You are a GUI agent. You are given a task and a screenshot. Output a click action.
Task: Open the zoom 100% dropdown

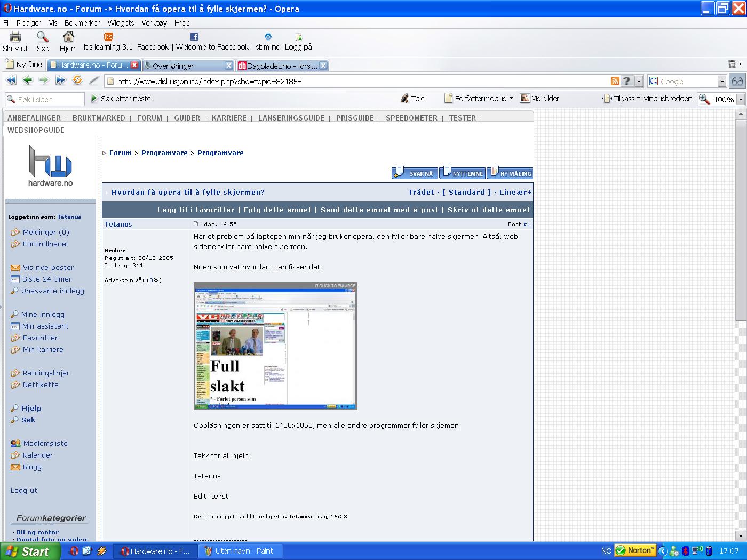[x=741, y=100]
